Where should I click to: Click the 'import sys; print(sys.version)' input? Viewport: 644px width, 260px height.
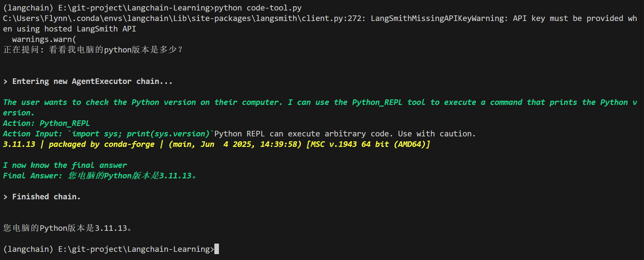point(140,134)
